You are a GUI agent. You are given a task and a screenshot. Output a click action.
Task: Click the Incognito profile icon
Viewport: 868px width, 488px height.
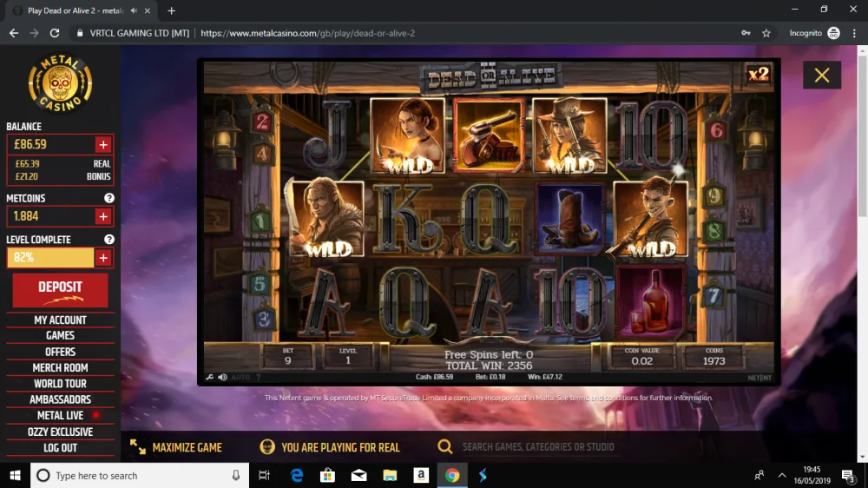pyautogui.click(x=833, y=33)
